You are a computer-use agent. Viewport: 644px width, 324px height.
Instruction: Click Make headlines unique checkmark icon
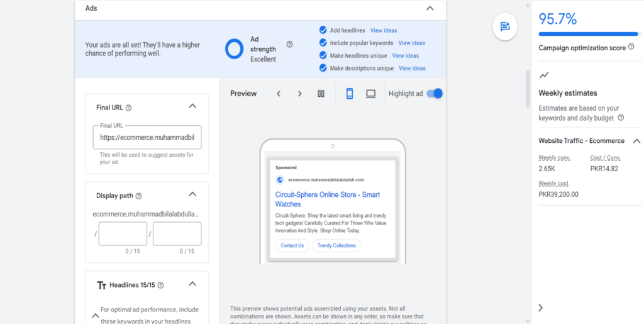[x=323, y=55]
